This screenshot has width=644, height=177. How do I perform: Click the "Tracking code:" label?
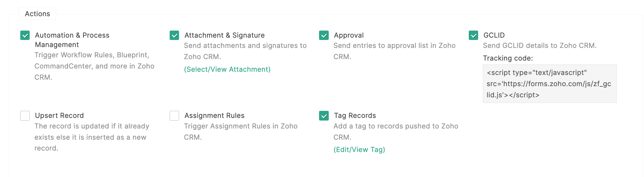pyautogui.click(x=508, y=58)
